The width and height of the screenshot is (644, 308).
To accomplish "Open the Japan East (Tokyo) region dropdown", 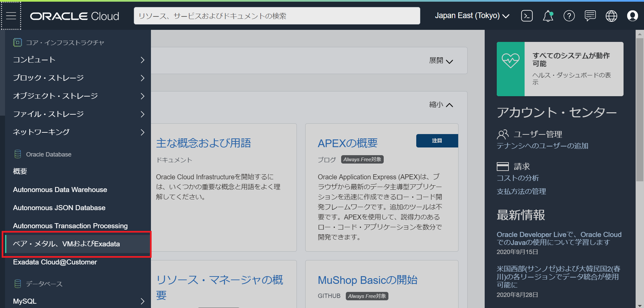I will 472,15.
